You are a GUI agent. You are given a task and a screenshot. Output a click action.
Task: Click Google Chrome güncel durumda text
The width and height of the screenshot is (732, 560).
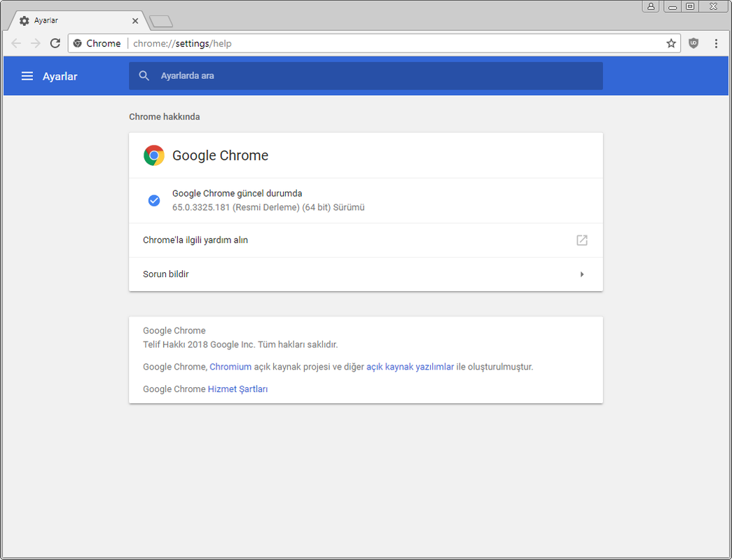(x=237, y=193)
